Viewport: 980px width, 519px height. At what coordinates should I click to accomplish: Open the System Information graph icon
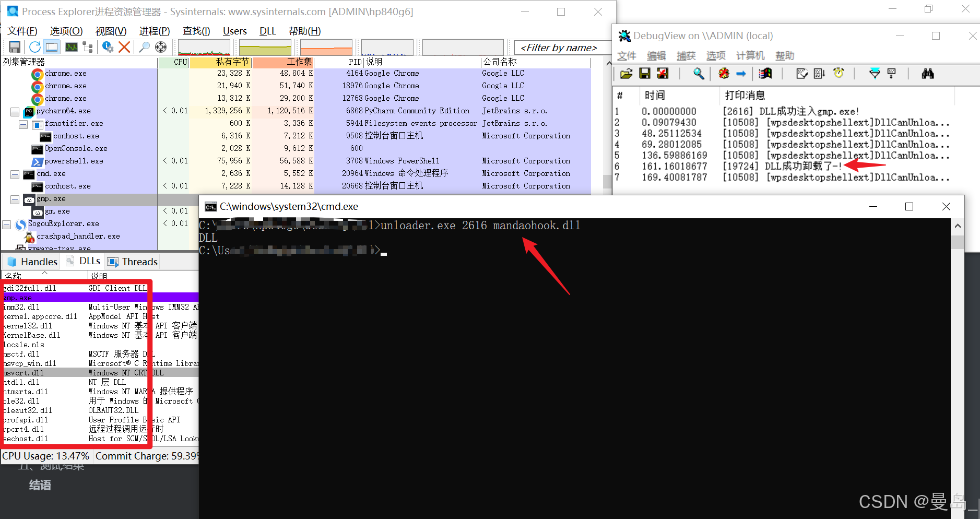[72, 47]
